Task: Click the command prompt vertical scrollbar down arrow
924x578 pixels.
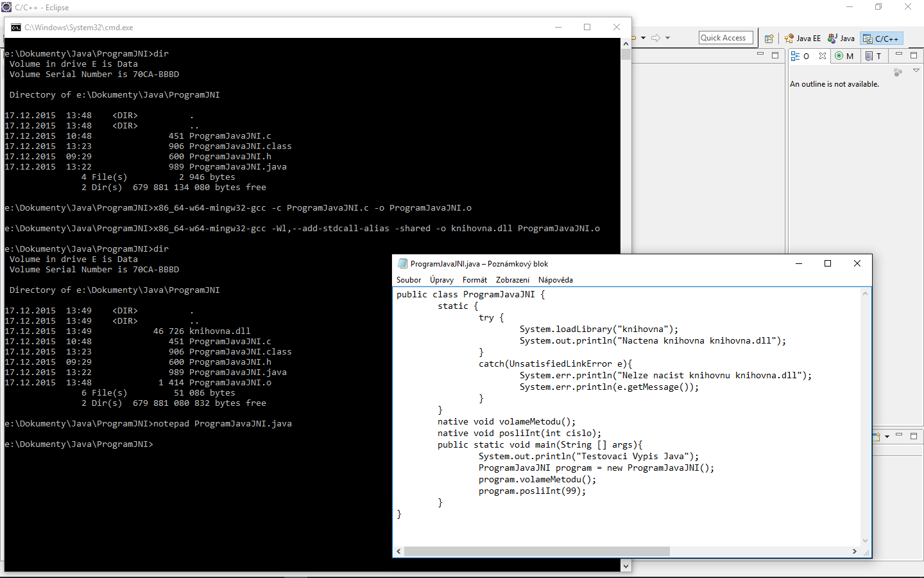Action: click(625, 566)
